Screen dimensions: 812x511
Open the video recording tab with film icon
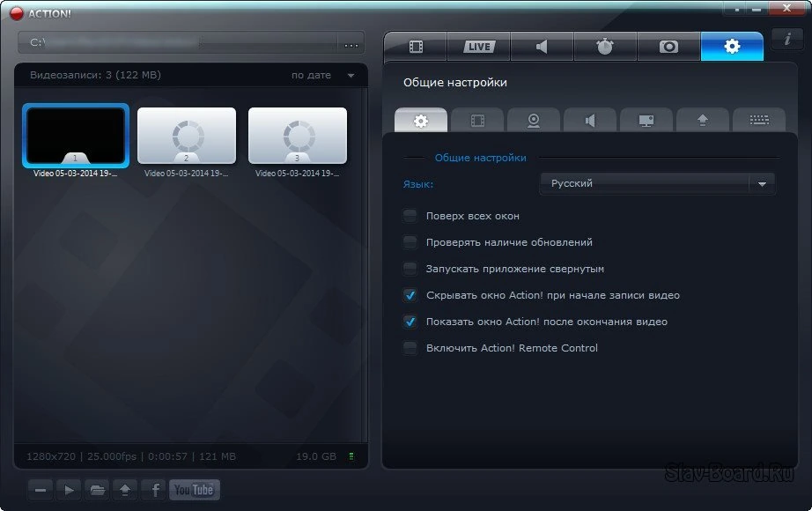pyautogui.click(x=416, y=47)
